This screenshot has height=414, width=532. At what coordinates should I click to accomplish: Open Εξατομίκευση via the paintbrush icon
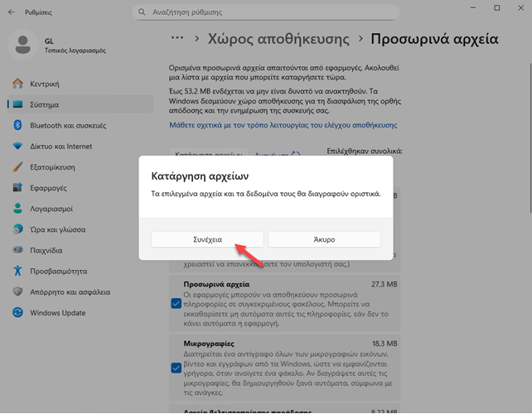click(x=17, y=167)
